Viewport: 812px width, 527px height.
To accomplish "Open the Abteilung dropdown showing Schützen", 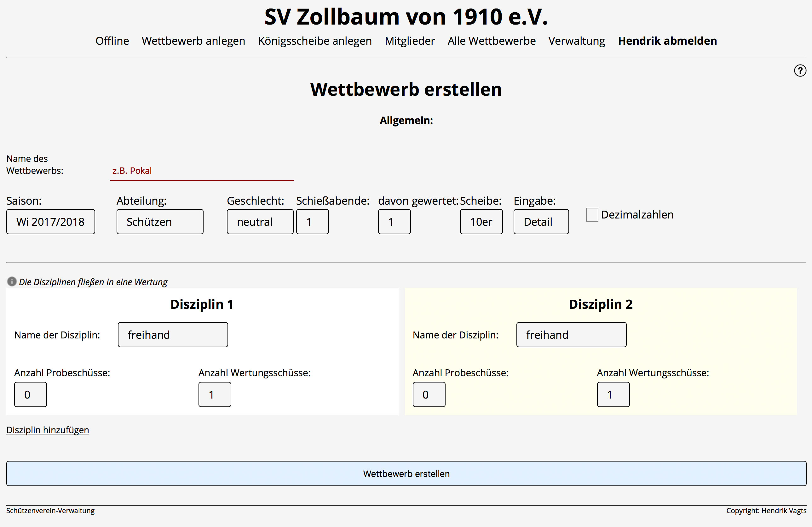I will [x=160, y=222].
